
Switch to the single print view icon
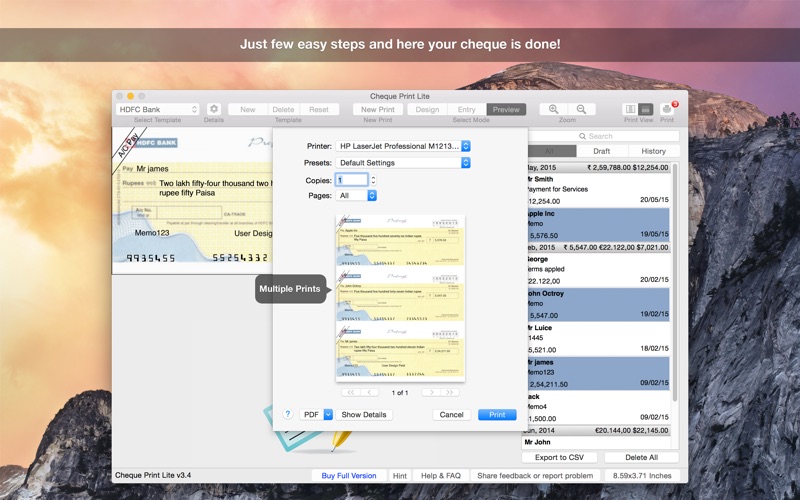tap(646, 109)
